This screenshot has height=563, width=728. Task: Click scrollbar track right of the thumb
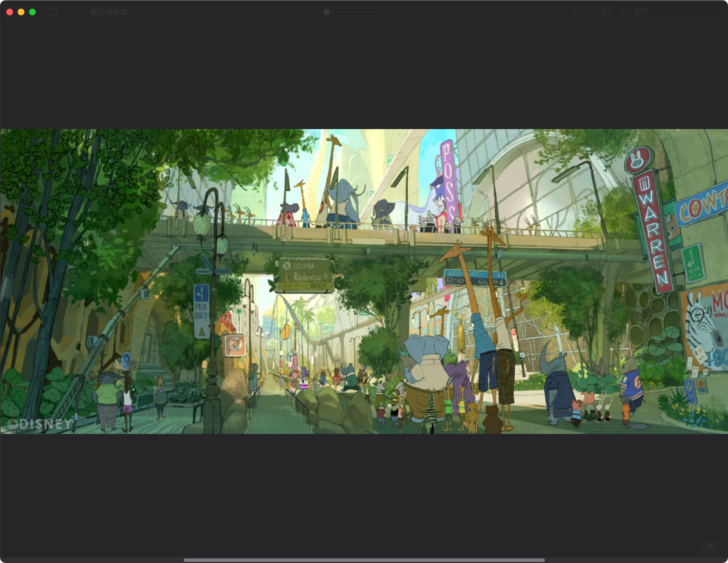click(x=633, y=560)
